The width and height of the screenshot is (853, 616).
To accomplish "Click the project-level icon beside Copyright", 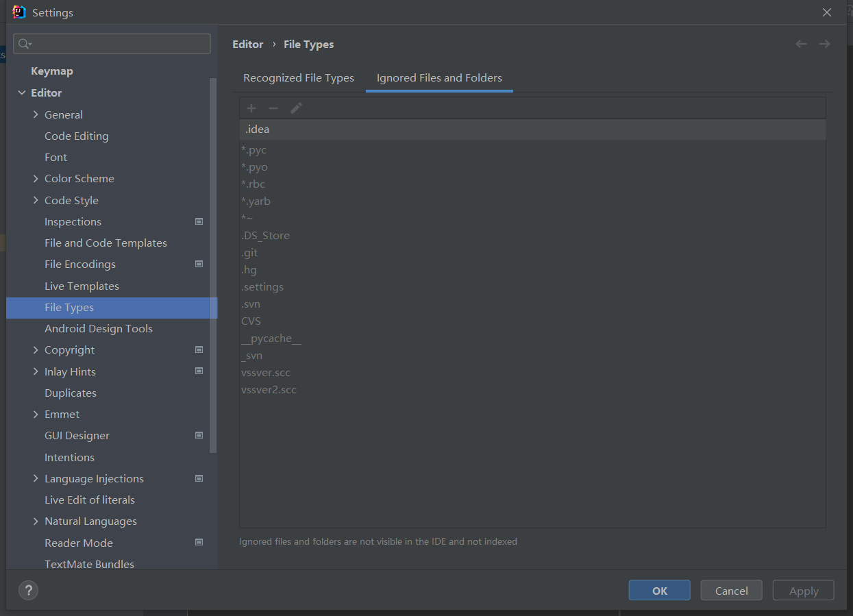I will tap(199, 349).
